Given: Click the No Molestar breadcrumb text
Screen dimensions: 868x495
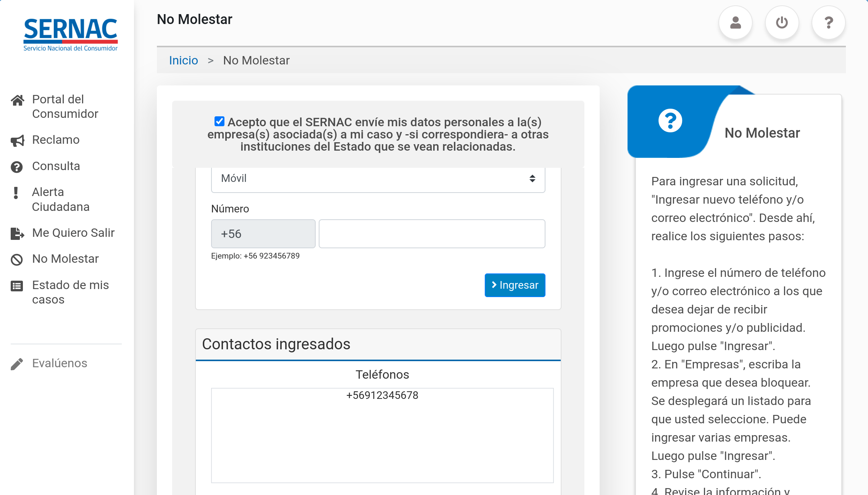Looking at the screenshot, I should [257, 60].
